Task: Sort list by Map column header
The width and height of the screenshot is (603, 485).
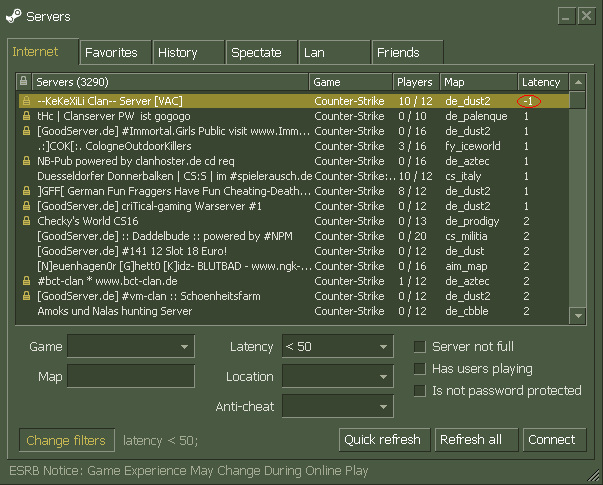Action: point(479,82)
